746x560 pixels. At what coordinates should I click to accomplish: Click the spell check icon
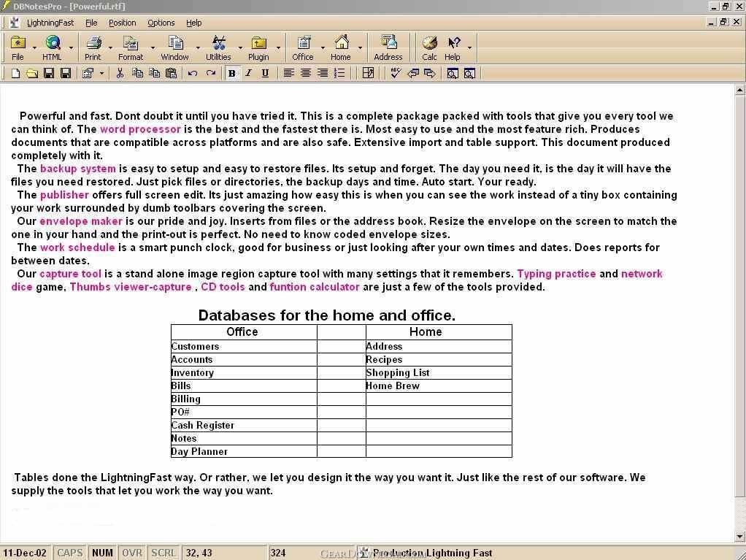pyautogui.click(x=396, y=73)
